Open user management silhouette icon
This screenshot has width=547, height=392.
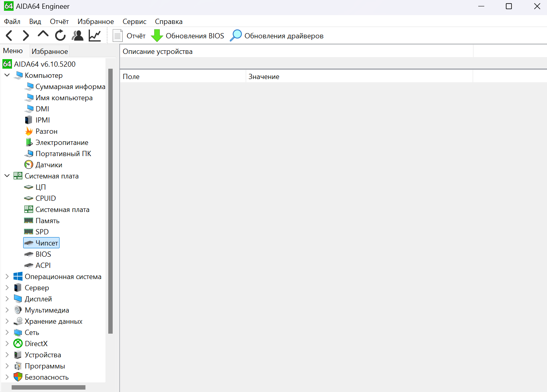78,36
